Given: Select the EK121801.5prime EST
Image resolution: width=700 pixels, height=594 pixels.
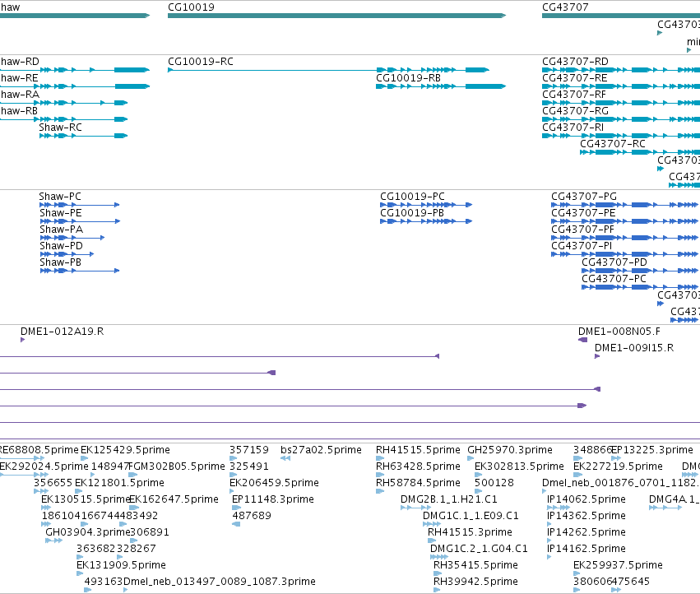Looking at the screenshot, I should (x=79, y=491).
